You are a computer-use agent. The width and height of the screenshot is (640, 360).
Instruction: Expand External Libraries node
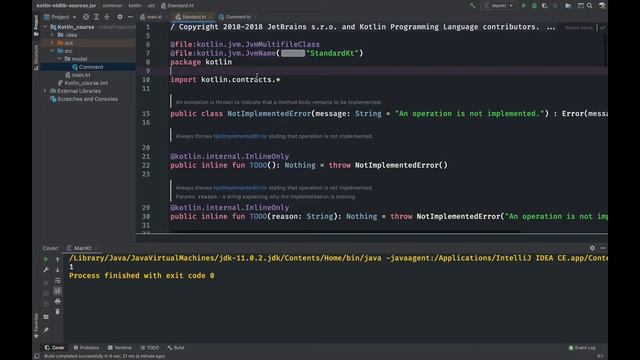pyautogui.click(x=45, y=91)
